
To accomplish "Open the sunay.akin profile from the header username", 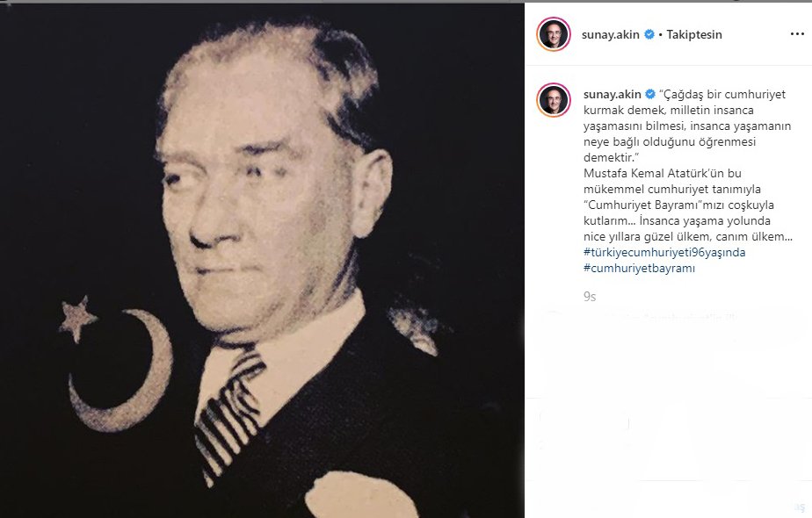I will 611,34.
